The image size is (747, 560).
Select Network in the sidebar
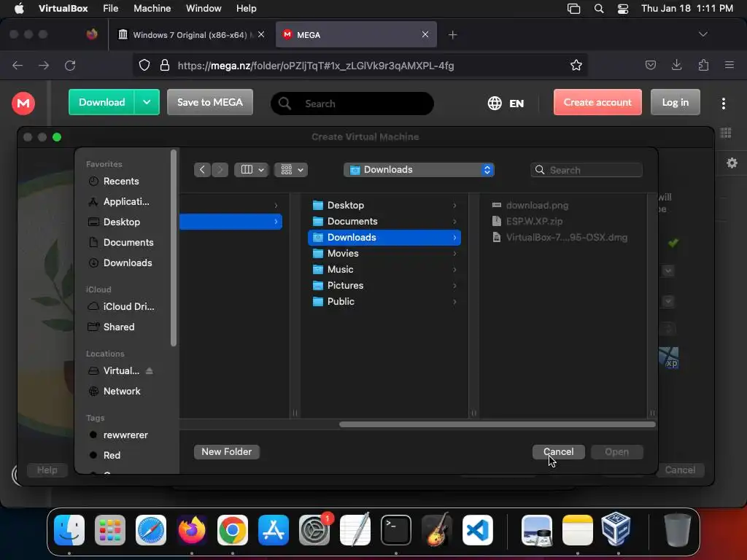click(x=122, y=391)
